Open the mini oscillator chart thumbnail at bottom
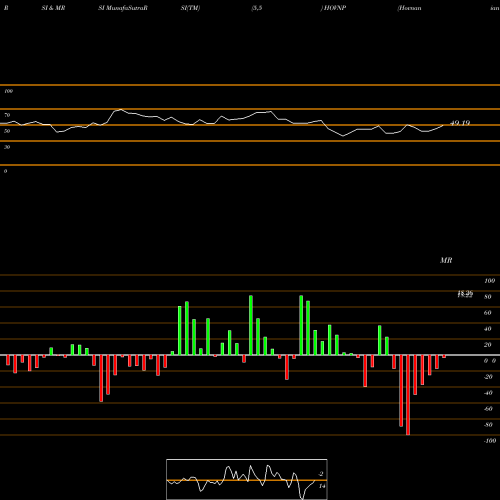The height and width of the screenshot is (500, 500). click(x=247, y=479)
